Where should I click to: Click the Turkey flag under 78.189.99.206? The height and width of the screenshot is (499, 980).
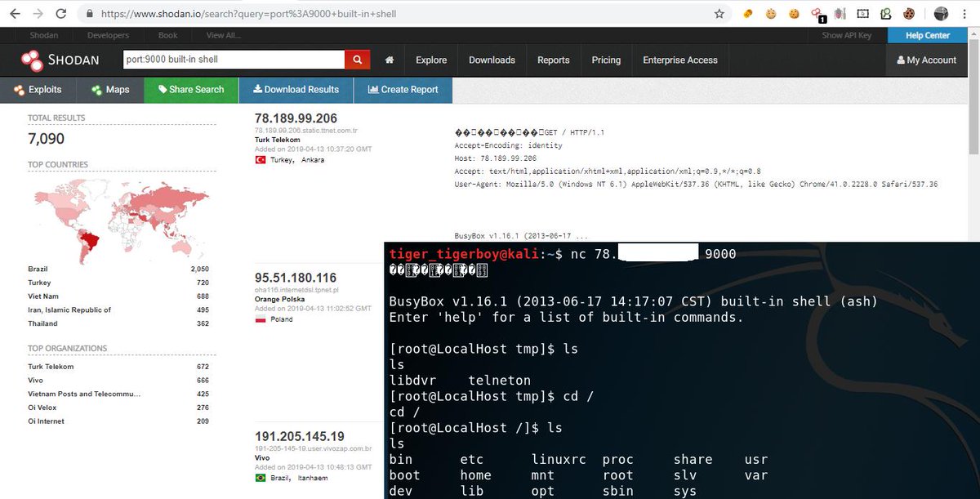coord(261,160)
